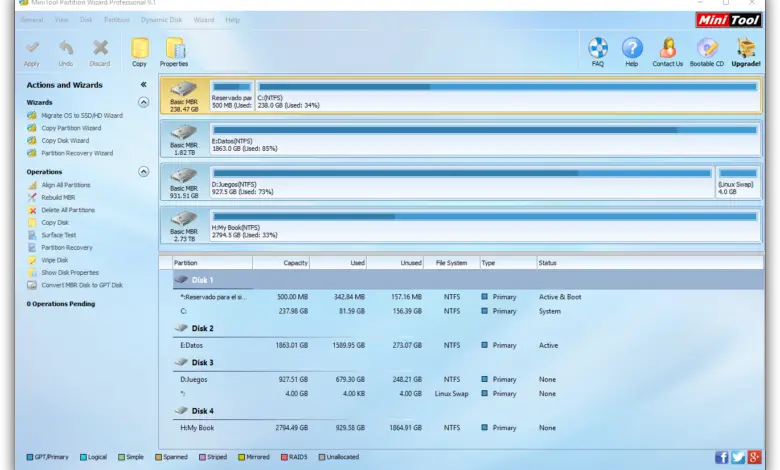Sort by the Partition column header
780x470 pixels.
(x=212, y=263)
